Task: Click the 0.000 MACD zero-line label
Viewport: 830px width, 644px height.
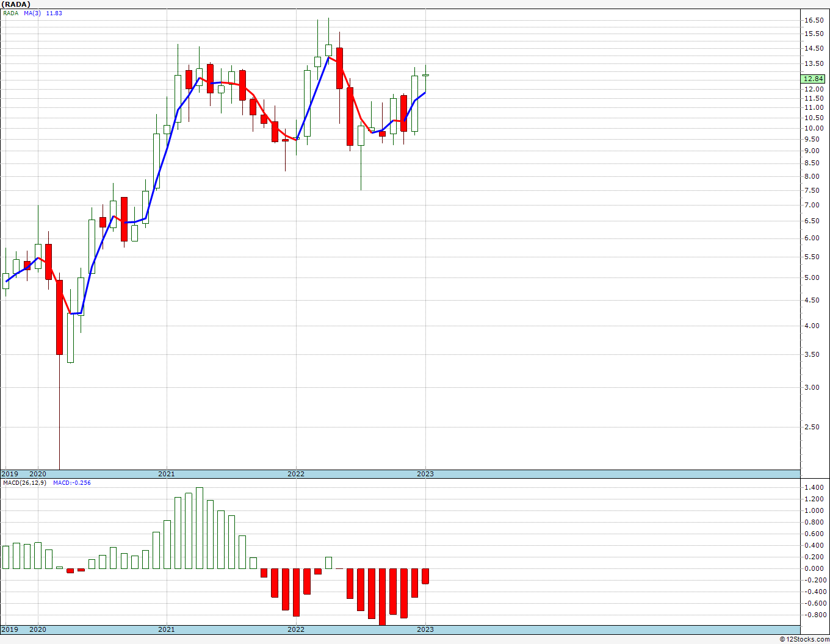Action: click(814, 568)
